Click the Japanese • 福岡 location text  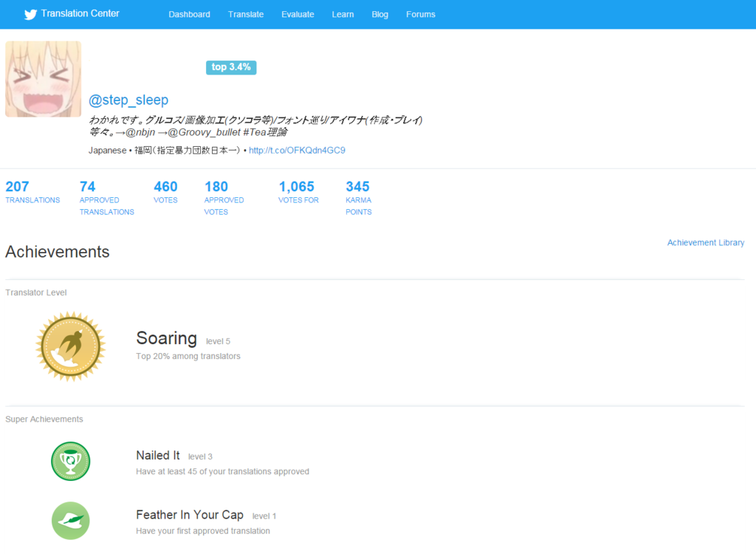pos(165,151)
